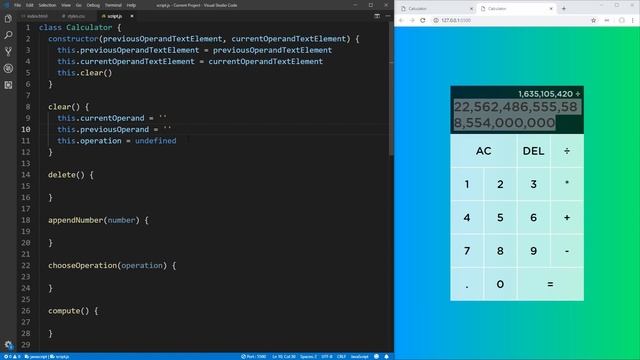Close the script.js editor tab

click(132, 16)
